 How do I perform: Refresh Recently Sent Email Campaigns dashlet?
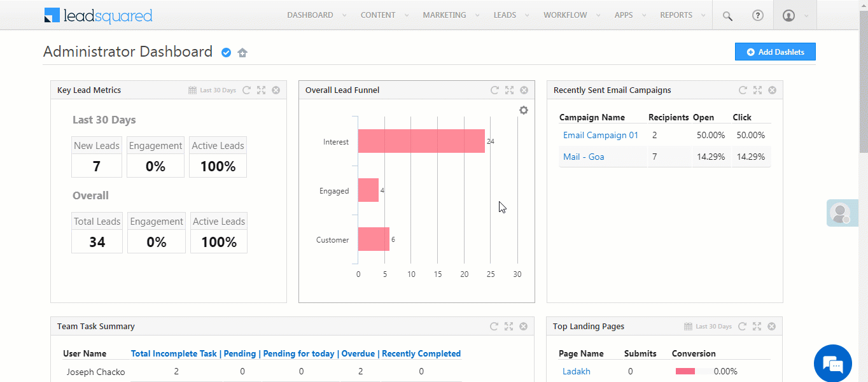pos(743,90)
